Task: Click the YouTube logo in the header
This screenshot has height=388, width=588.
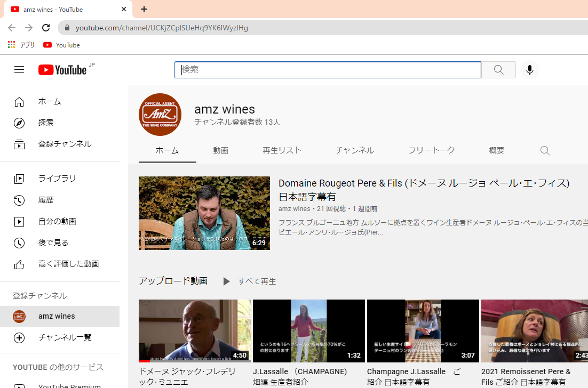Action: coord(62,70)
